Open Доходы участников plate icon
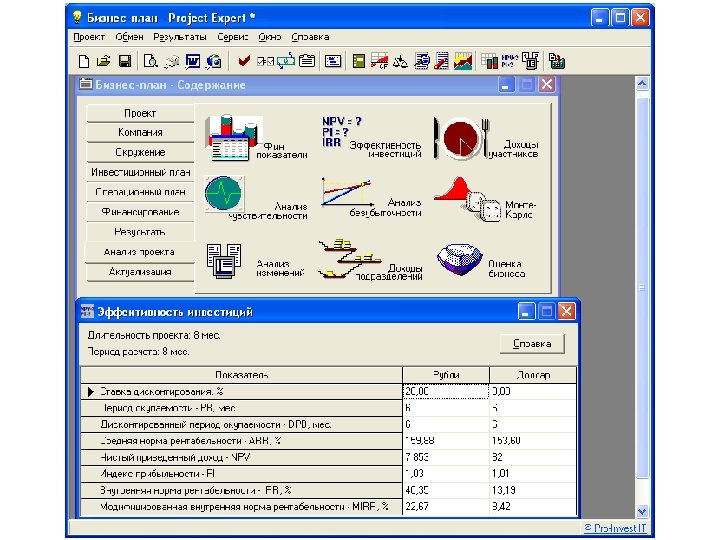The width and height of the screenshot is (720, 540). pyautogui.click(x=462, y=138)
